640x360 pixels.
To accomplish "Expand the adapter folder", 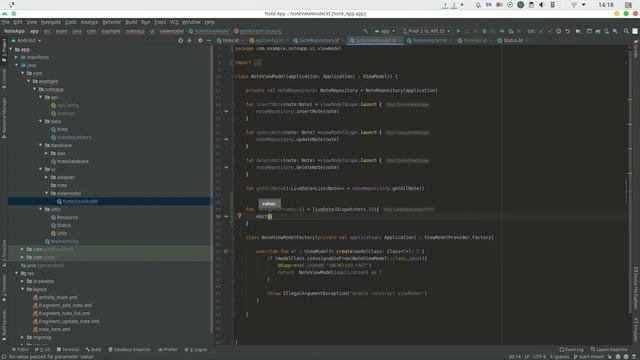I will click(x=47, y=178).
